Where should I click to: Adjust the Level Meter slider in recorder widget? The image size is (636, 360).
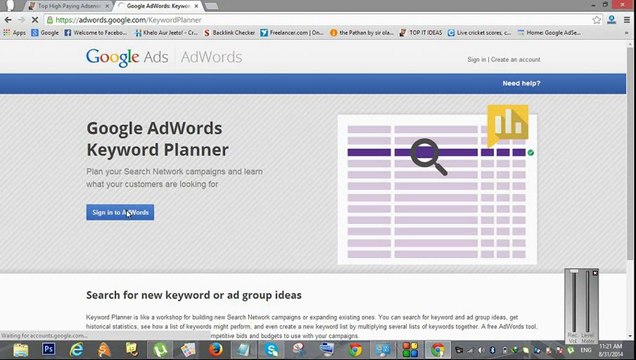pos(587,301)
